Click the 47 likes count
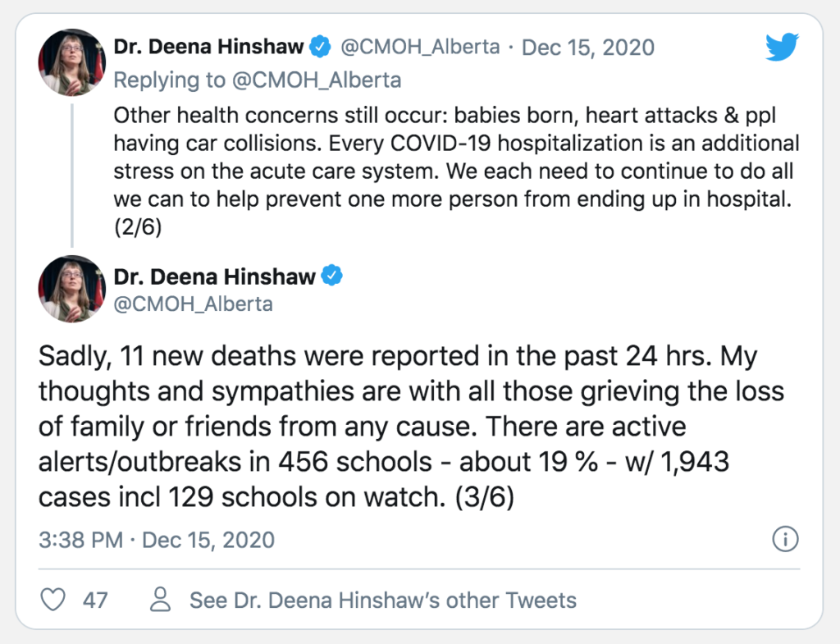The image size is (840, 644). (x=95, y=600)
